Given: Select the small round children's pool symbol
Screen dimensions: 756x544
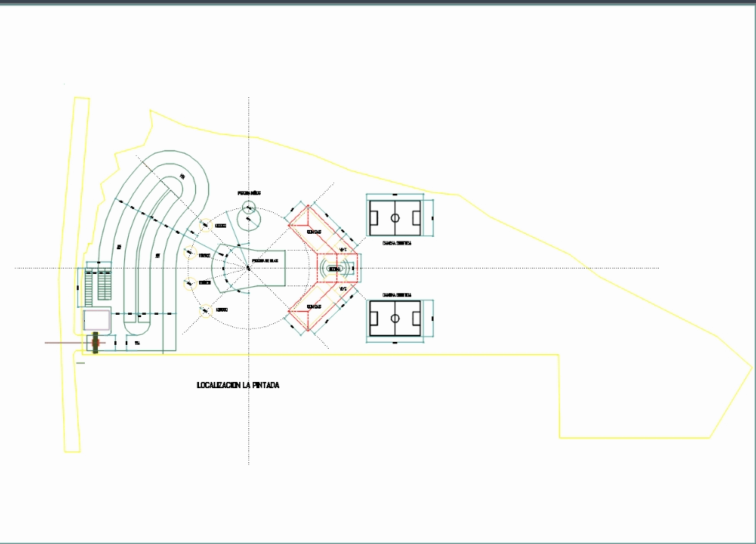Looking at the screenshot, I should (x=248, y=207).
